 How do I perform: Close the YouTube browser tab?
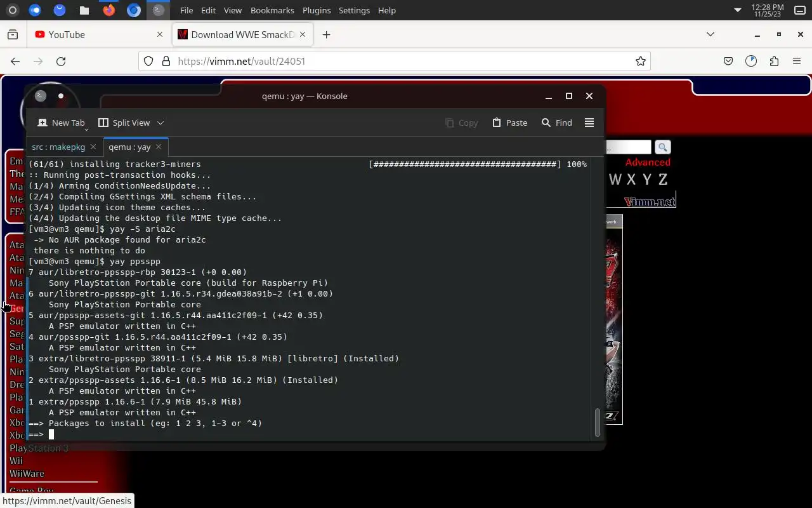pos(160,34)
